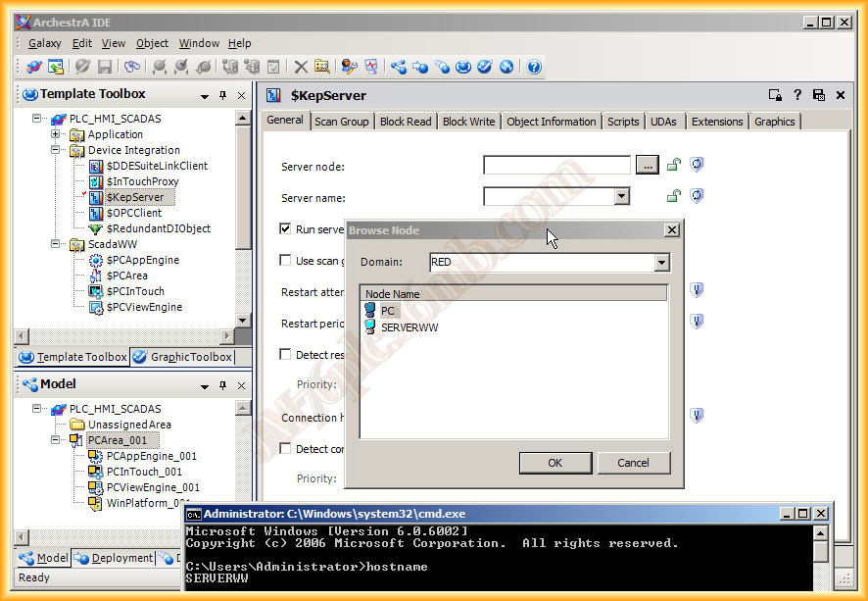Collapse the Device Integration tree folder

(x=56, y=150)
